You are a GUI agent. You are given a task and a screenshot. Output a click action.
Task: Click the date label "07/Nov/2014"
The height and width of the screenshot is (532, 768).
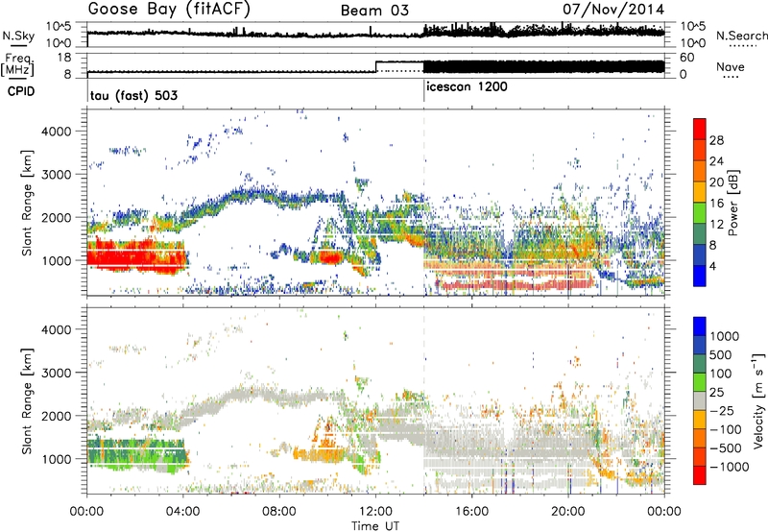tap(613, 10)
